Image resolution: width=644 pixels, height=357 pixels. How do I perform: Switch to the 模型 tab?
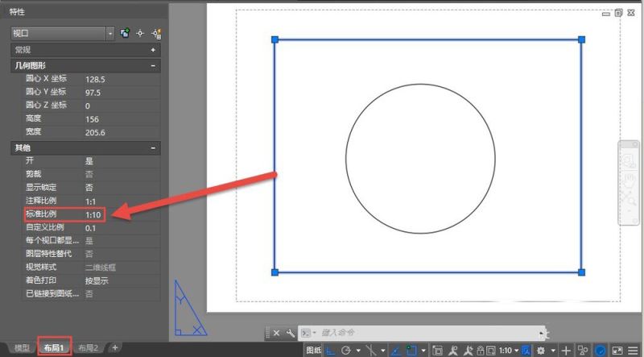[22, 348]
